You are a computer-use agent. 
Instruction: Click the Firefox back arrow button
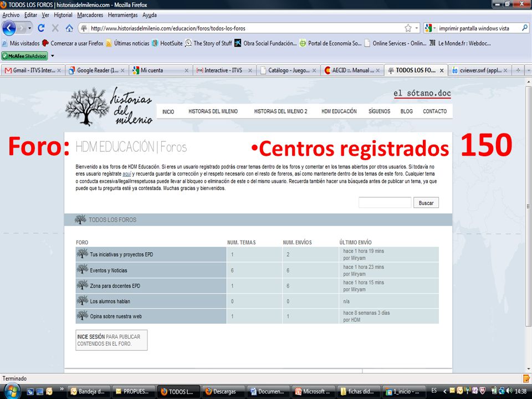9,28
